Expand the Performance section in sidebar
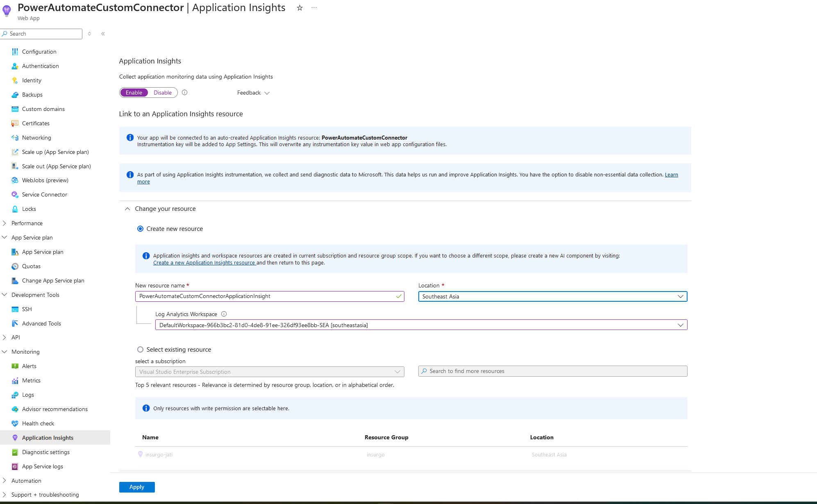 pyautogui.click(x=5, y=223)
